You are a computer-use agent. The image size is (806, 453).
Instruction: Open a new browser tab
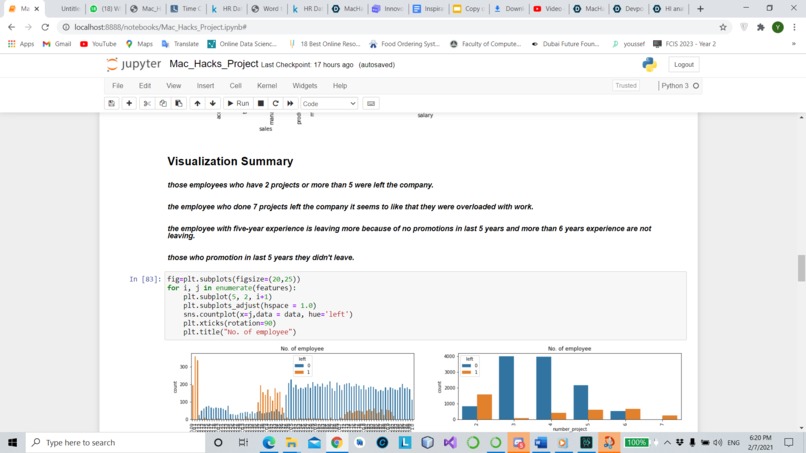tap(700, 9)
